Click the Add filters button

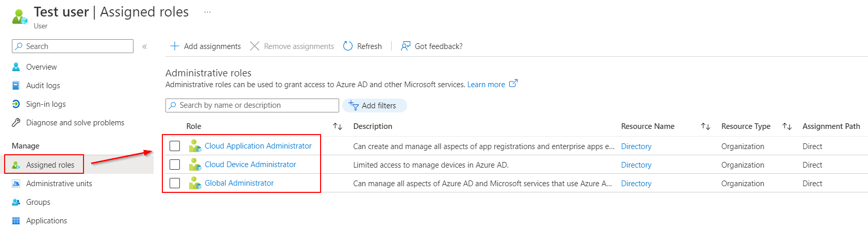click(x=374, y=106)
